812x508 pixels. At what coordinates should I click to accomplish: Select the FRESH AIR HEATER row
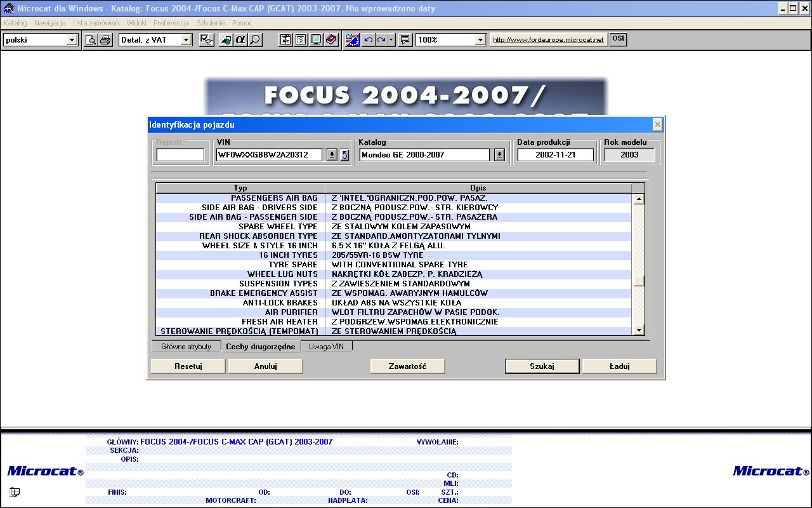(x=394, y=322)
